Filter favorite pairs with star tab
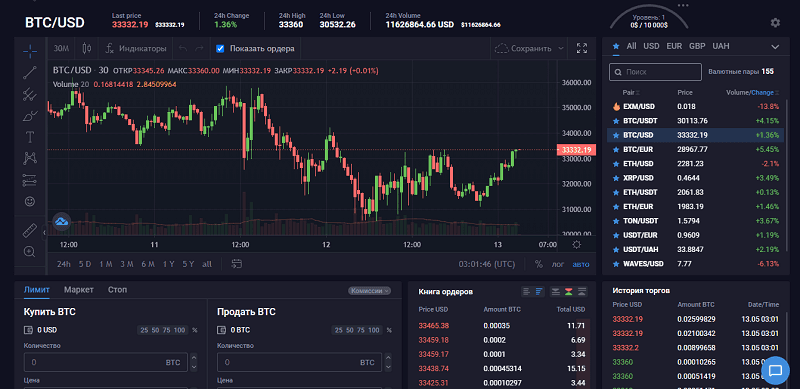Image resolution: width=800 pixels, height=389 pixels. pos(616,46)
